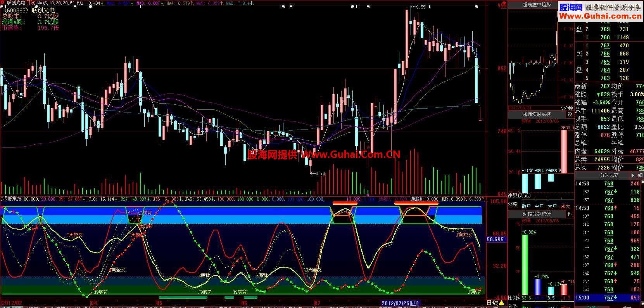Click the 14:58 trade row
The width and height of the screenshot is (644, 308).
click(609, 183)
